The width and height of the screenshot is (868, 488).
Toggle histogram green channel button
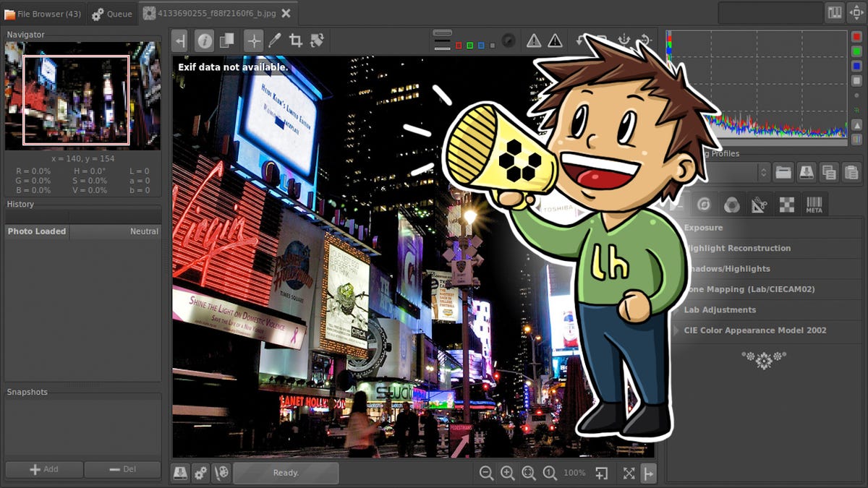tap(857, 52)
